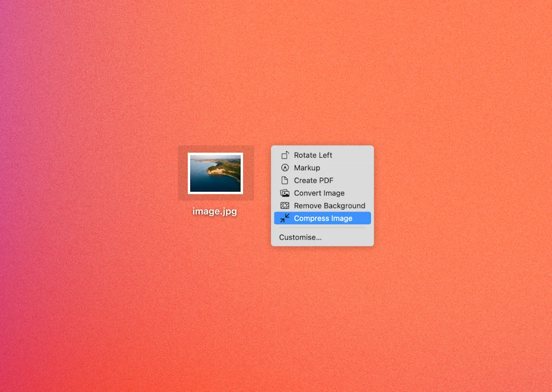
Task: Click the circled arrow inside the Markup icon
Action: point(285,167)
